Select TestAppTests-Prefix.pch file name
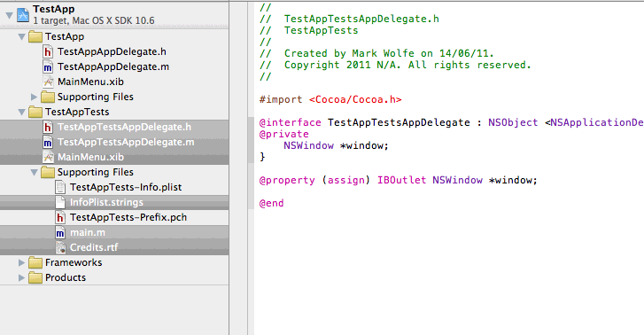Image resolution: width=644 pixels, height=335 pixels. pyautogui.click(x=128, y=217)
